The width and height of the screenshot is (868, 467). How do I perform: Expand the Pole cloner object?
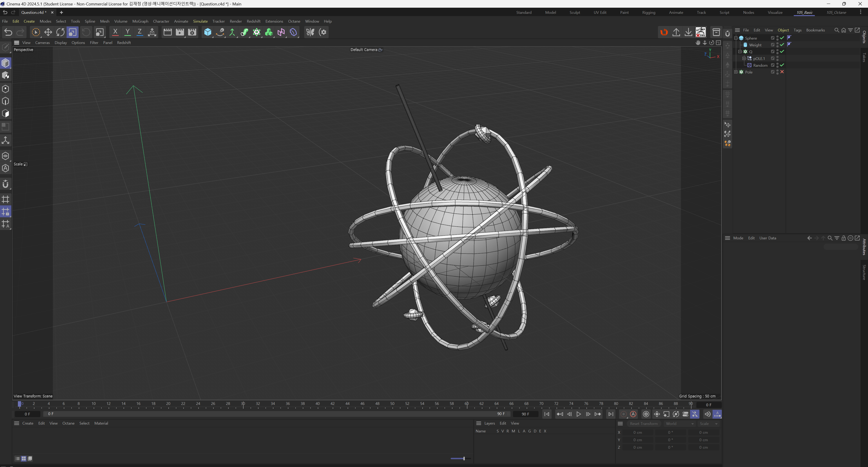pyautogui.click(x=736, y=72)
